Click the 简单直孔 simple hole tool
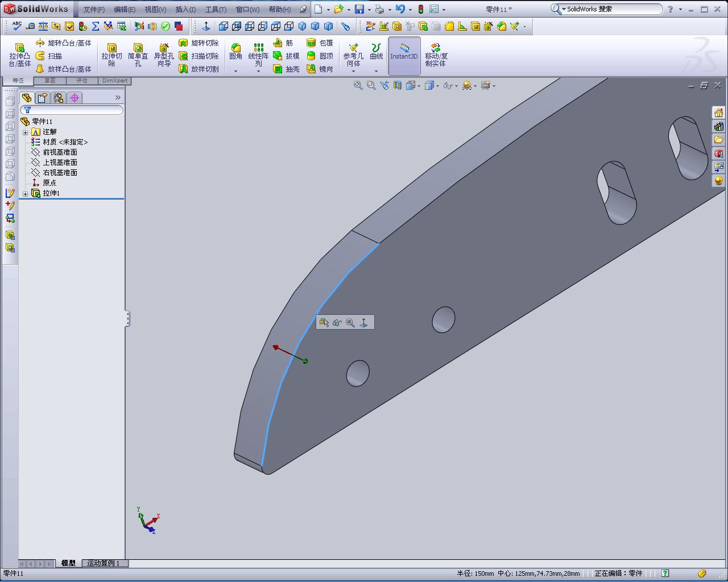The width and height of the screenshot is (728, 582). pyautogui.click(x=138, y=55)
